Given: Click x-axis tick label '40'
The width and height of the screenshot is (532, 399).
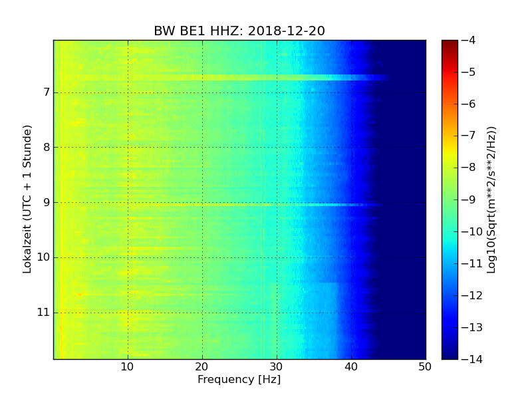Looking at the screenshot, I should [x=351, y=367].
